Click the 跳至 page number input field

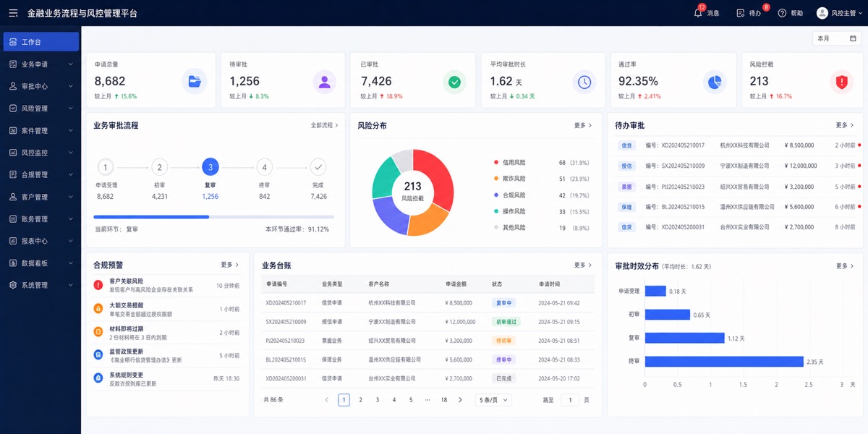(570, 400)
